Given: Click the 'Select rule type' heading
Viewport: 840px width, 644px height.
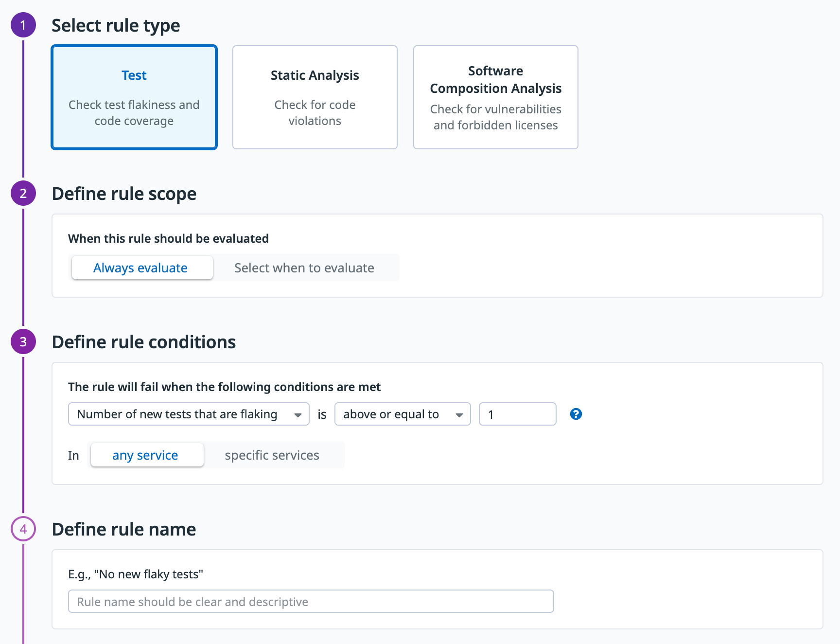Looking at the screenshot, I should coord(116,25).
